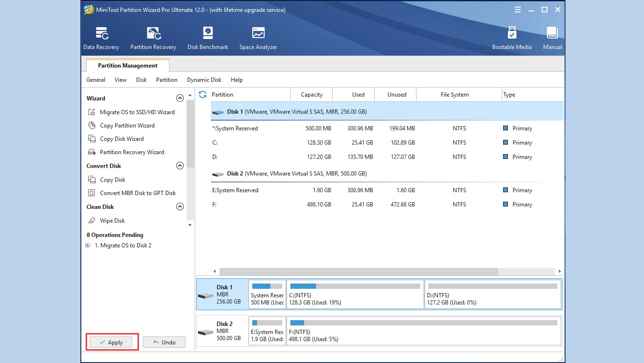Click Primary type square for C: row

(505, 142)
